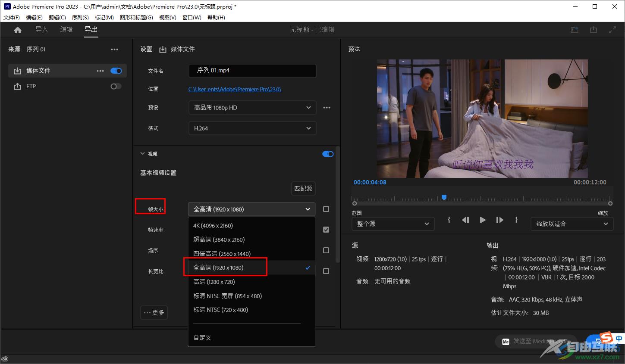Open the range dropdown 整个源
625x364 pixels.
coord(393,224)
